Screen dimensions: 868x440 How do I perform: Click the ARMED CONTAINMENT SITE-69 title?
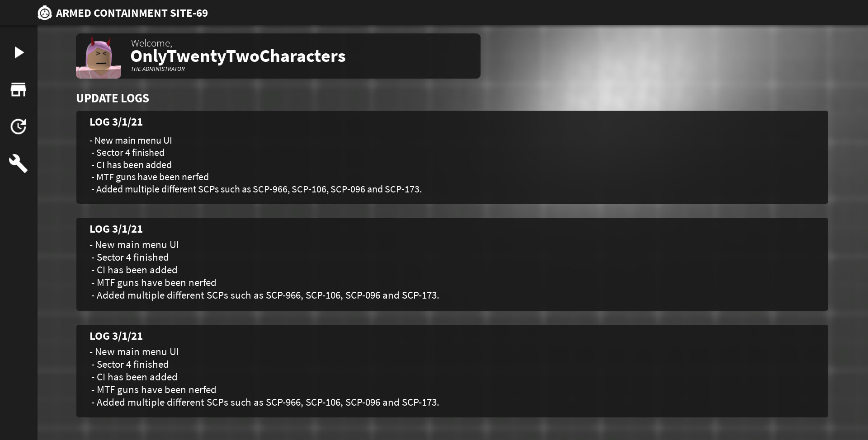pyautogui.click(x=132, y=13)
